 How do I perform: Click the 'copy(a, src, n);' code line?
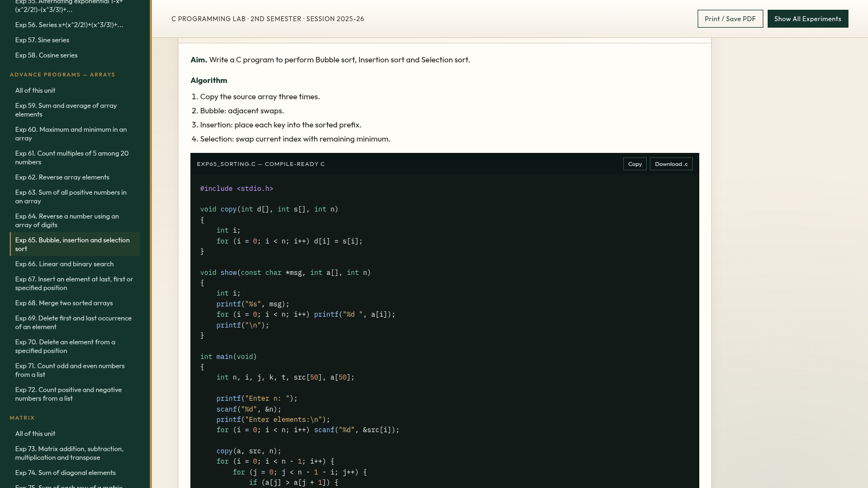pyautogui.click(x=249, y=451)
